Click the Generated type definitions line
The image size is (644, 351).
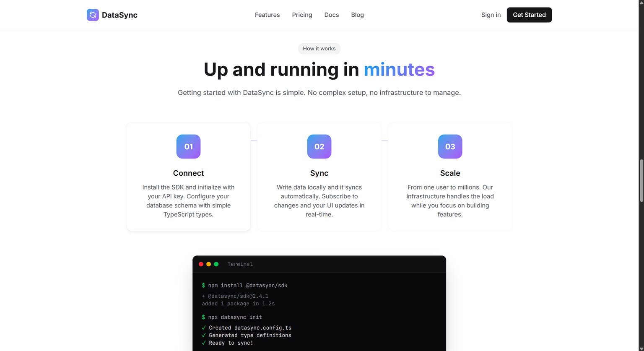point(247,335)
